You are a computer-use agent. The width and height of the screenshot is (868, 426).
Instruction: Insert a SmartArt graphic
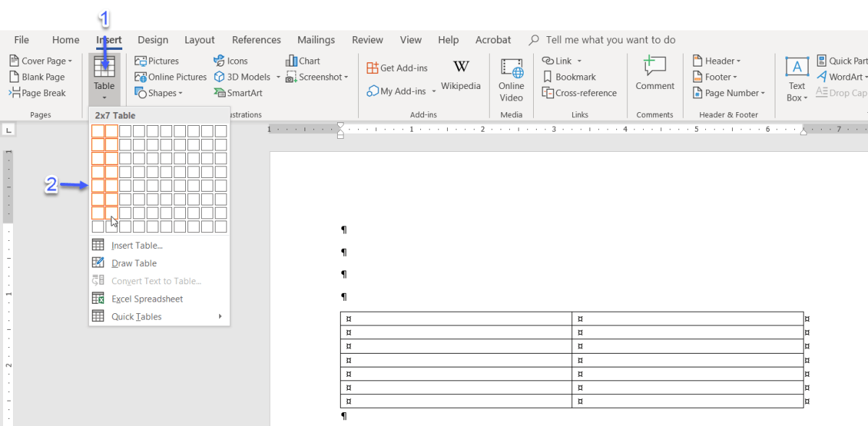click(x=238, y=93)
